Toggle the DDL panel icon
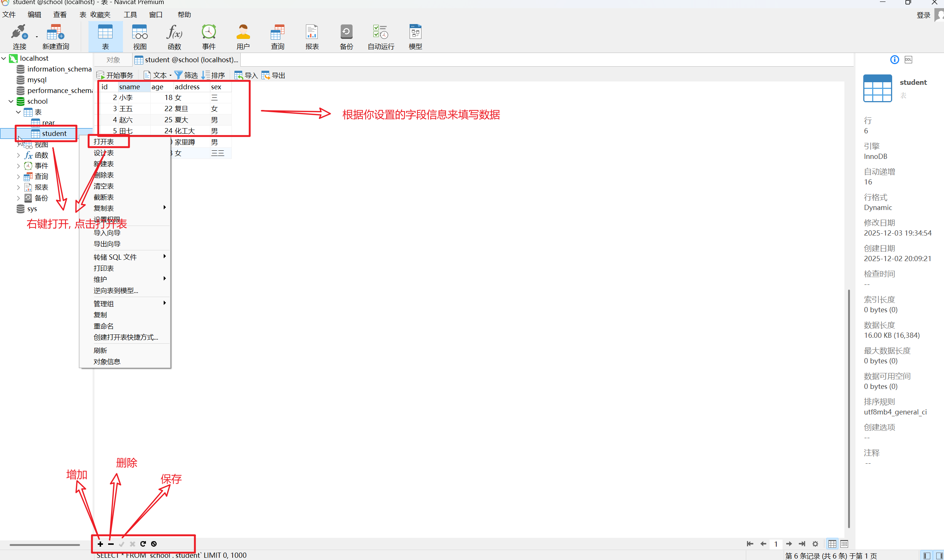 (908, 60)
